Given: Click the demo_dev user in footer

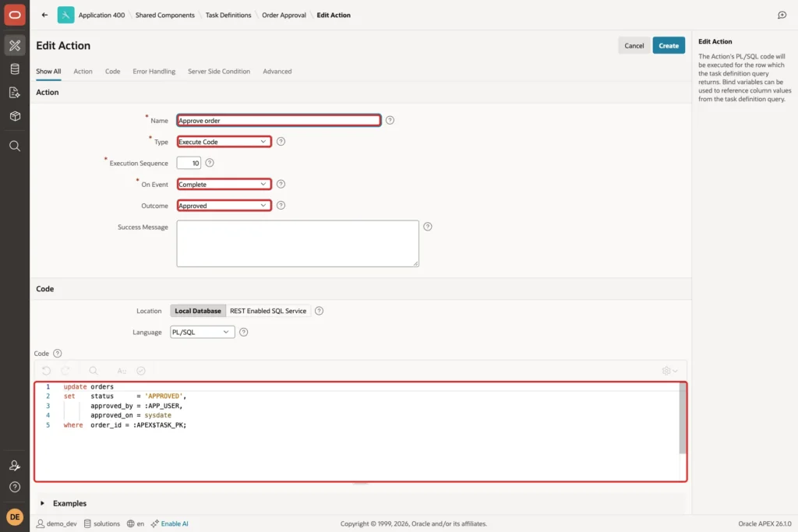Looking at the screenshot, I should pos(56,523).
